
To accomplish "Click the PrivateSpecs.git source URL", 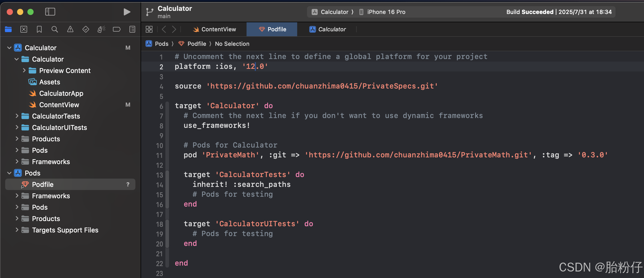I will coord(322,86).
